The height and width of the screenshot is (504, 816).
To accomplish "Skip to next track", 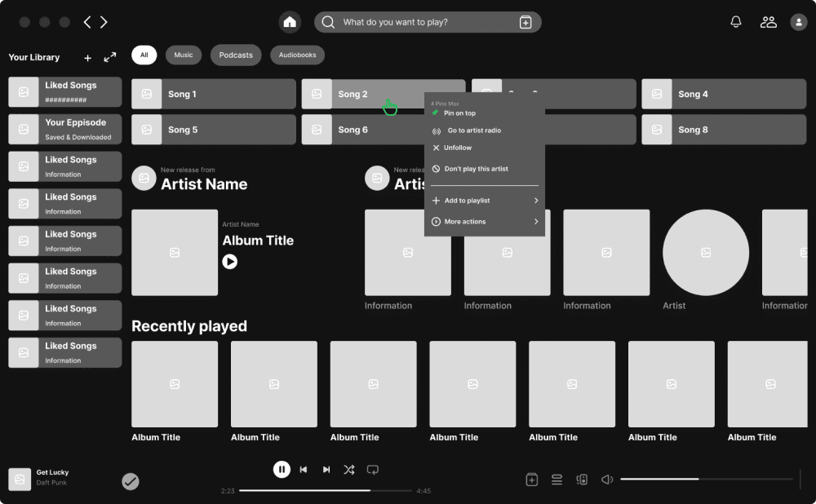I will point(326,470).
